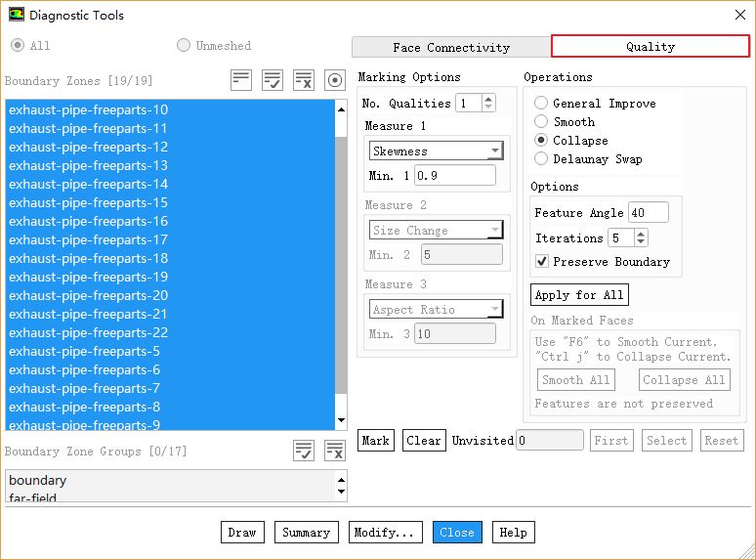The image size is (756, 560).
Task: Select the Collapse operation radio
Action: point(541,140)
